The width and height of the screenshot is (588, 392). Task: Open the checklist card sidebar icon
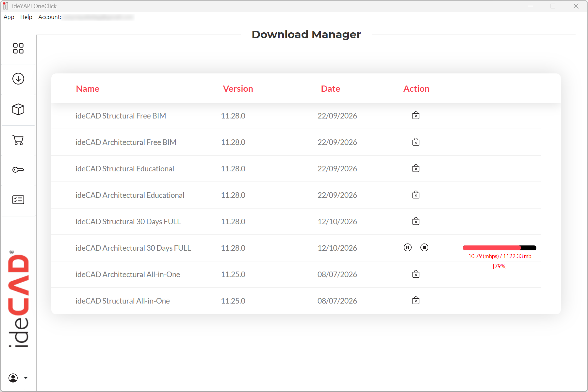[x=18, y=200]
